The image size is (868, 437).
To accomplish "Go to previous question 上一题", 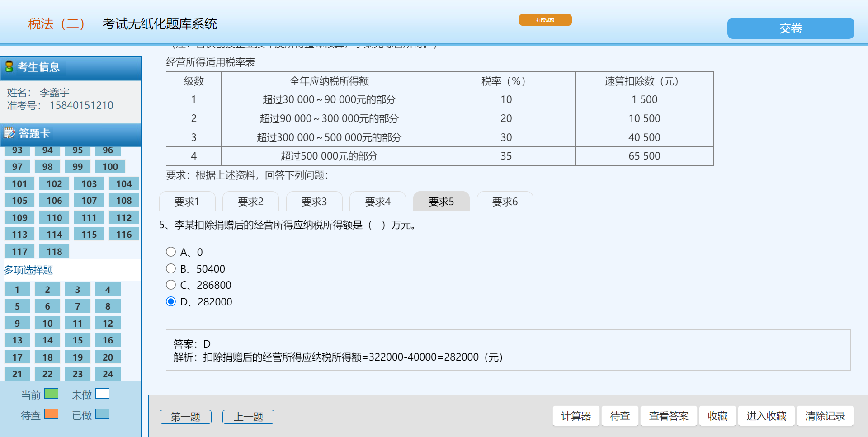I will (x=248, y=417).
